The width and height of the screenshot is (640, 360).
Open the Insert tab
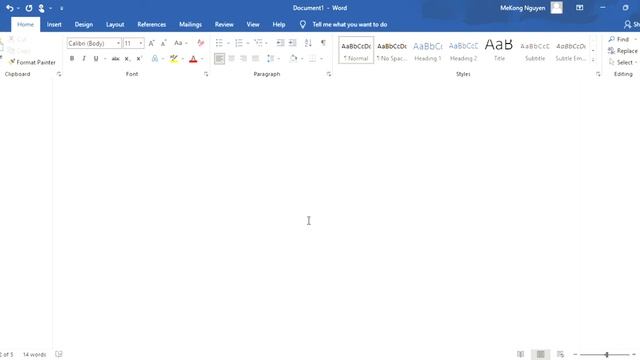click(x=54, y=24)
